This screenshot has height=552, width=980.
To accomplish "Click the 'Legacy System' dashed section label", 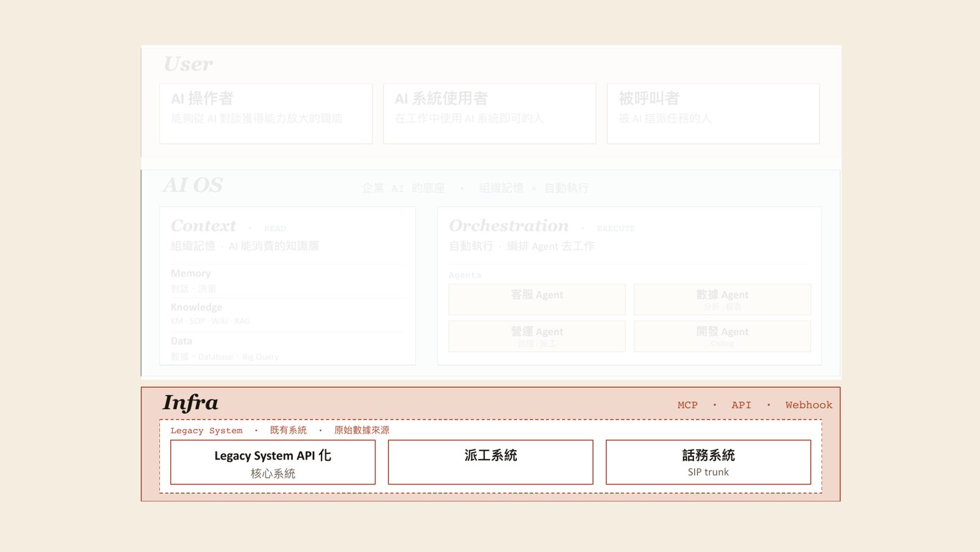I will pos(206,431).
